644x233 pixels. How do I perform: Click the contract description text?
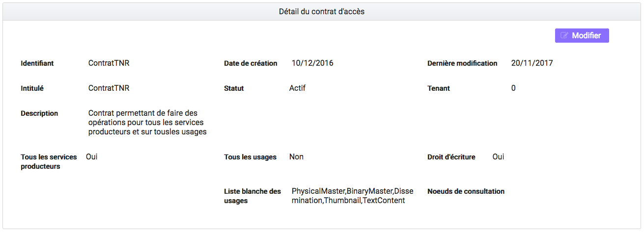click(147, 123)
